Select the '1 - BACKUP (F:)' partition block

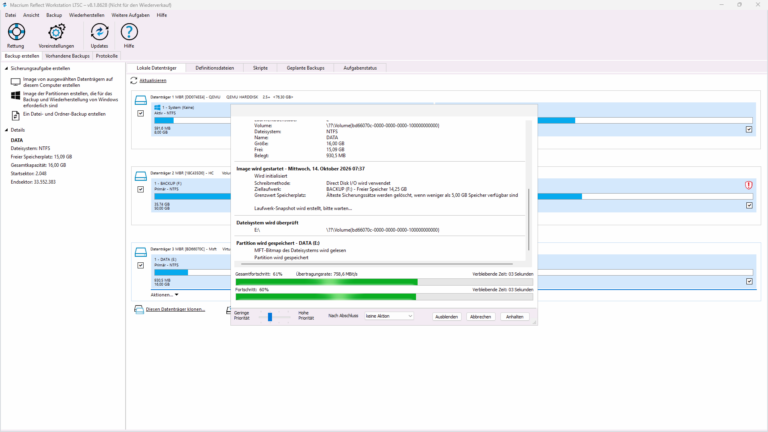[x=192, y=195]
